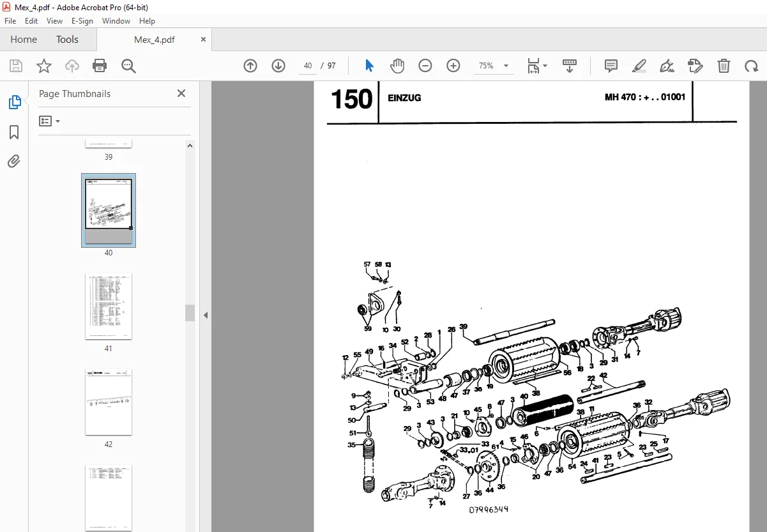The image size is (767, 532).
Task: Close the Page Thumbnails panel
Action: [181, 93]
